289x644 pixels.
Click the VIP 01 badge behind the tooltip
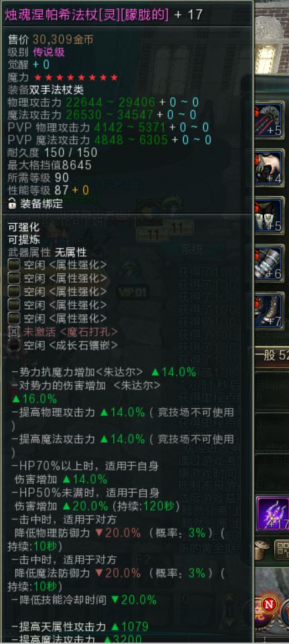tap(132, 293)
